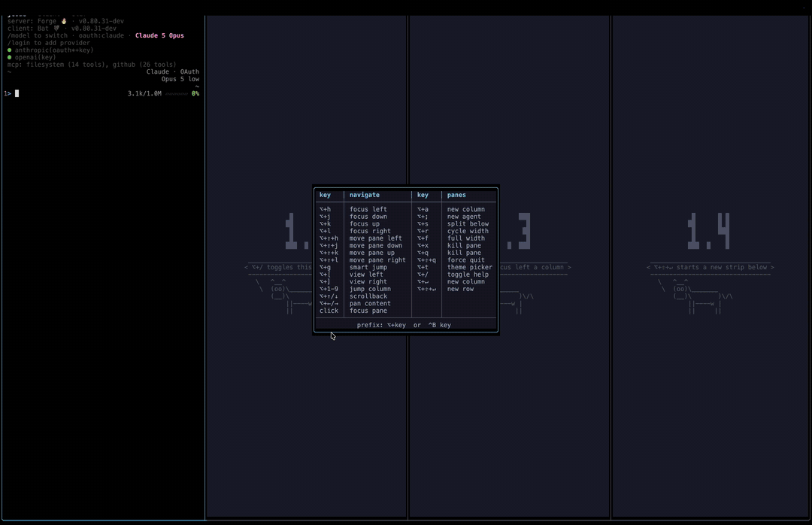This screenshot has width=812, height=525.
Task: Click the 3.1k/1.0M token counter
Action: pos(144,94)
